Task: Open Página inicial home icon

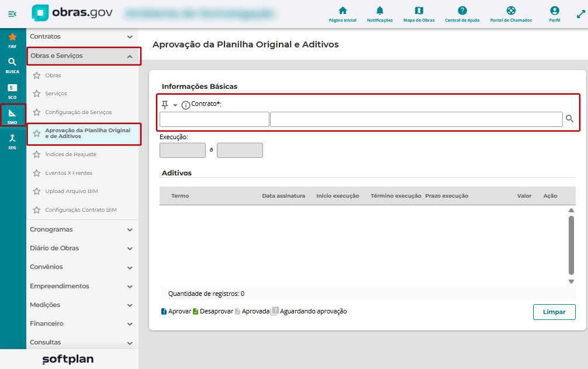Action: (x=343, y=15)
